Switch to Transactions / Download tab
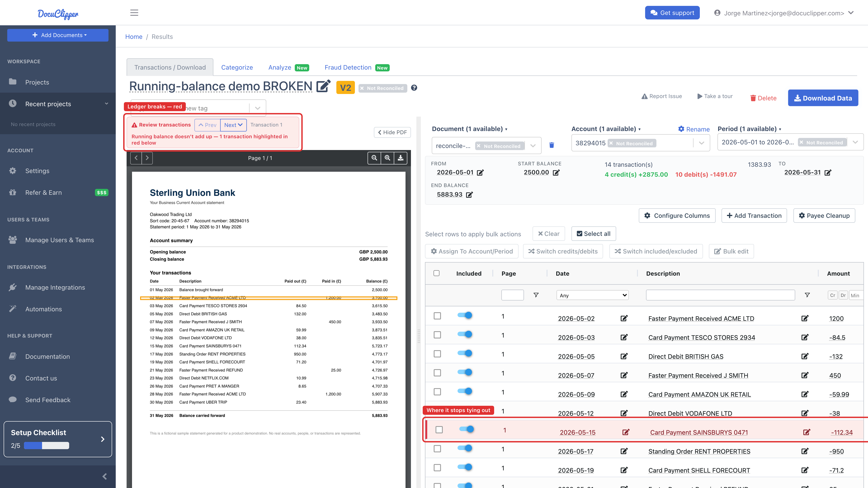Screen dimensions: 868x488 [170, 67]
